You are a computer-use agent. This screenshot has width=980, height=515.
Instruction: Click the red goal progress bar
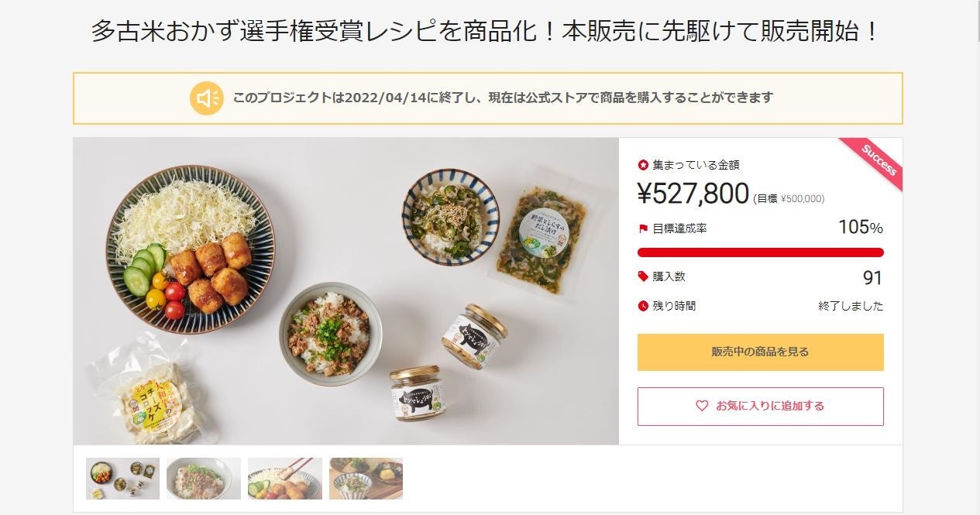[760, 252]
